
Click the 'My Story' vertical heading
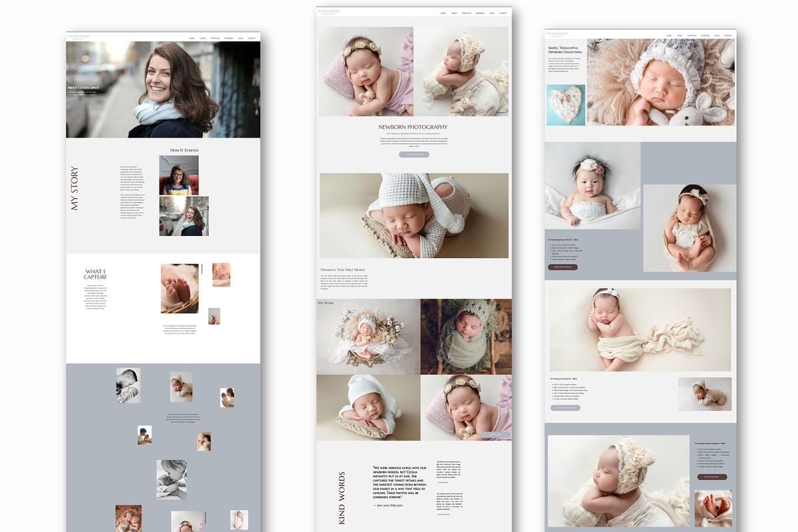pyautogui.click(x=74, y=189)
